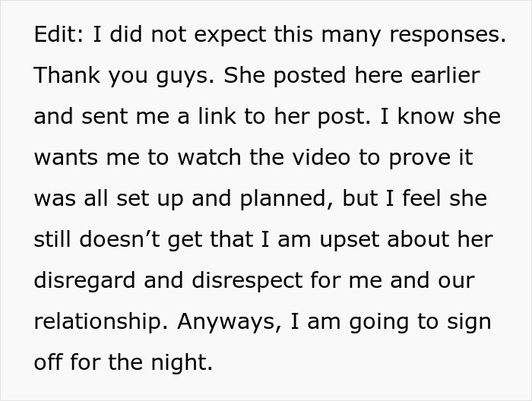
Task: Click the word "disrespect" in seventh line
Action: (247, 282)
